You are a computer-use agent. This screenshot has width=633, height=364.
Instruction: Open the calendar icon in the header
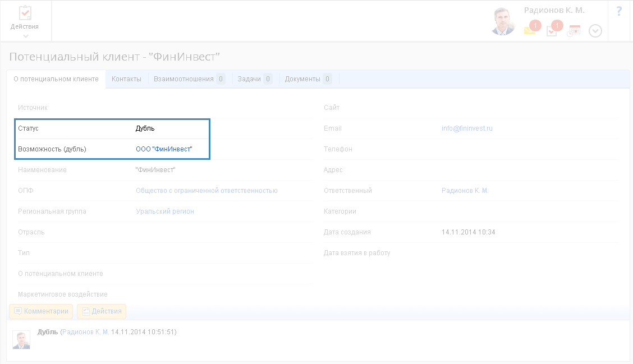pyautogui.click(x=574, y=31)
